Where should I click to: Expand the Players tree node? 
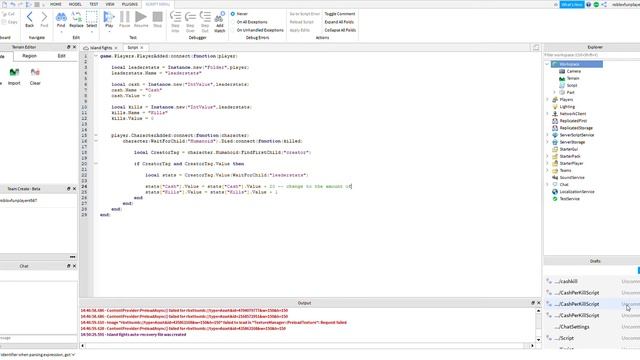547,100
